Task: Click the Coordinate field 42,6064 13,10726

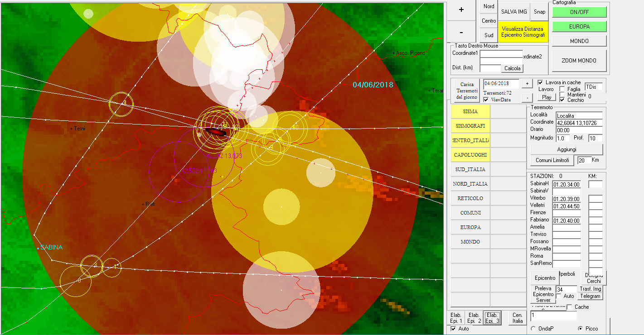Action: 579,123
